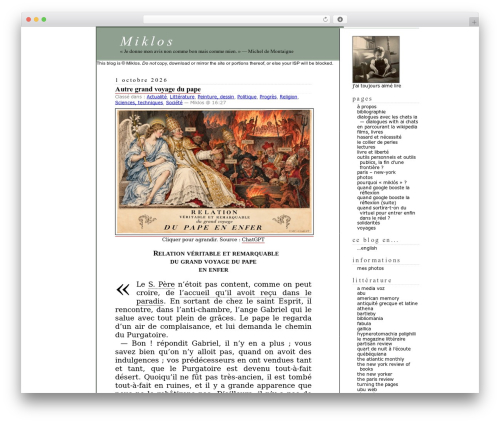Open the bibliographie page
The width and height of the screenshot is (500, 423).
371,112
